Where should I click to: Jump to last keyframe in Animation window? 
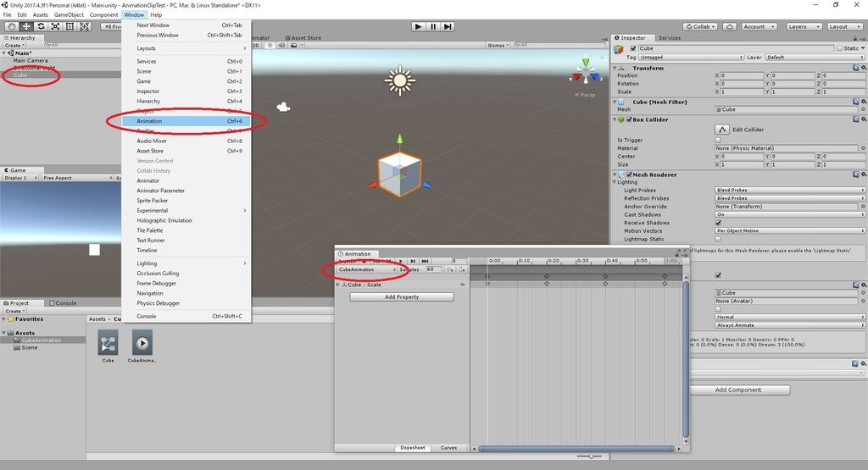coord(426,261)
